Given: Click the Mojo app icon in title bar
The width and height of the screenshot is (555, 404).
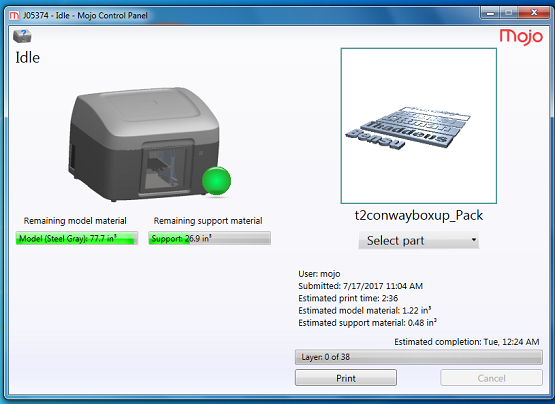Looking at the screenshot, I should pos(14,16).
